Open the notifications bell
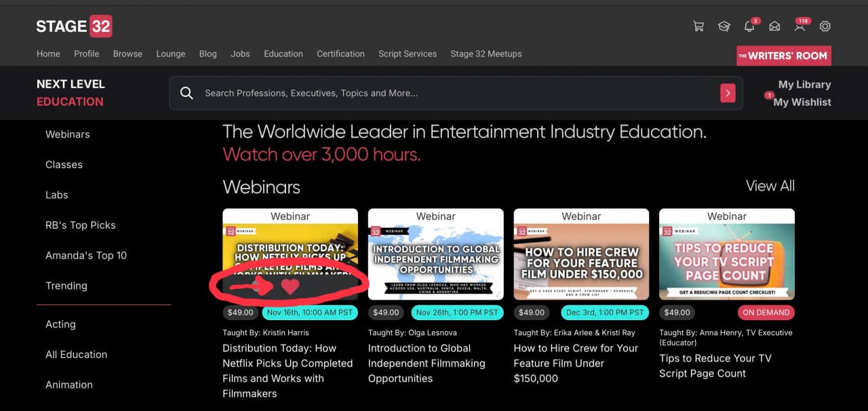 tap(749, 26)
